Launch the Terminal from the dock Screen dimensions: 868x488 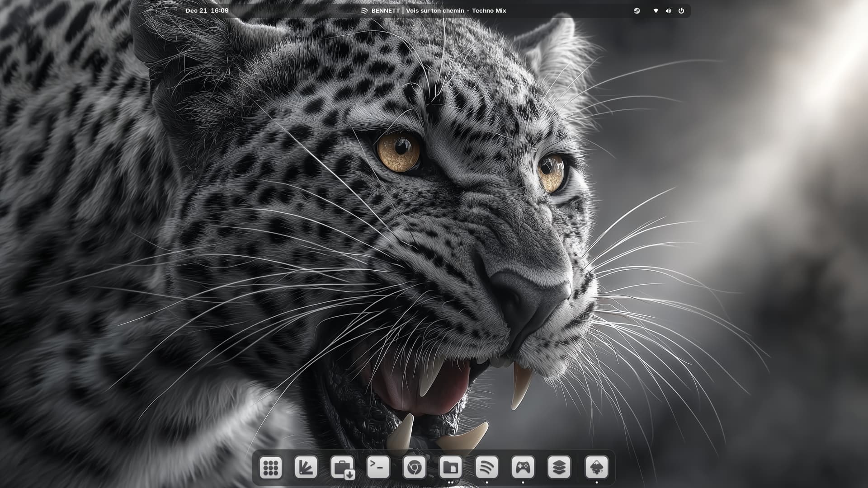pyautogui.click(x=378, y=468)
